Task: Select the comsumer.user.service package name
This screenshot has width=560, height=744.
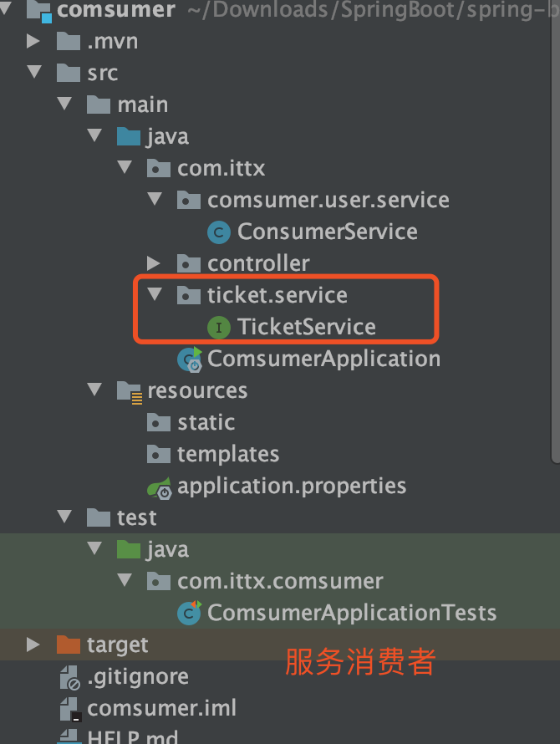Action: click(328, 201)
